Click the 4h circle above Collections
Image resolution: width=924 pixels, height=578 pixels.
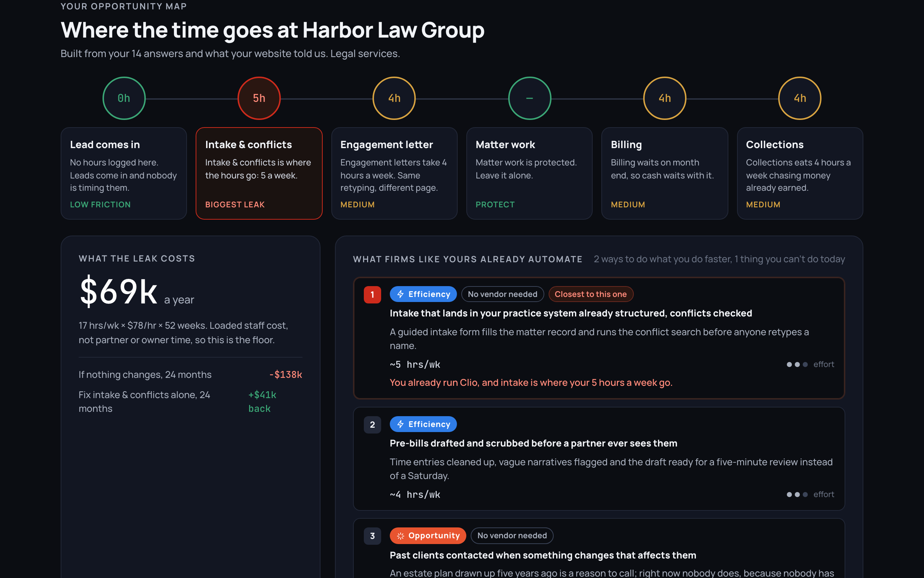800,98
